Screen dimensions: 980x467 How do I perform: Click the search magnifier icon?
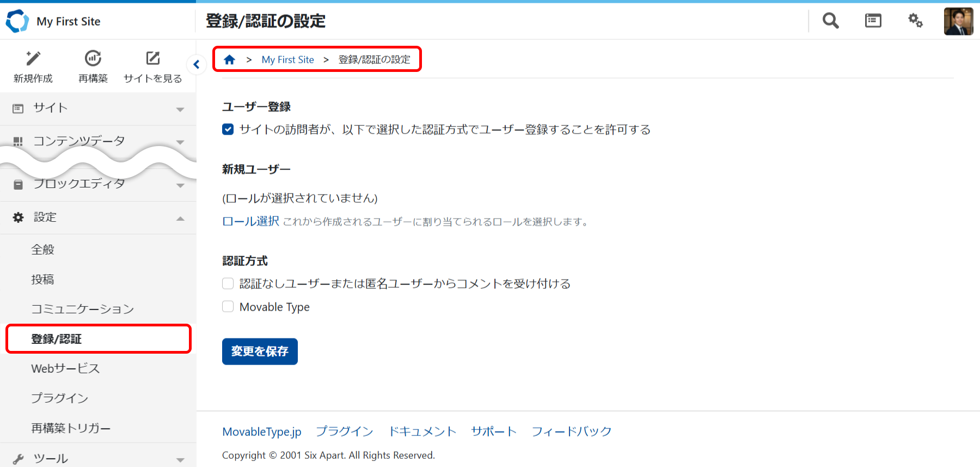pyautogui.click(x=830, y=21)
